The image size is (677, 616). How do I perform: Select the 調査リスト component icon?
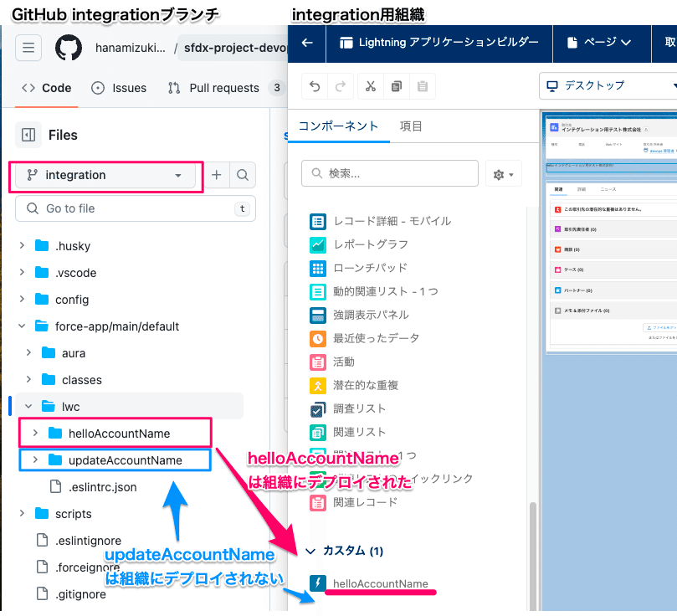point(318,409)
